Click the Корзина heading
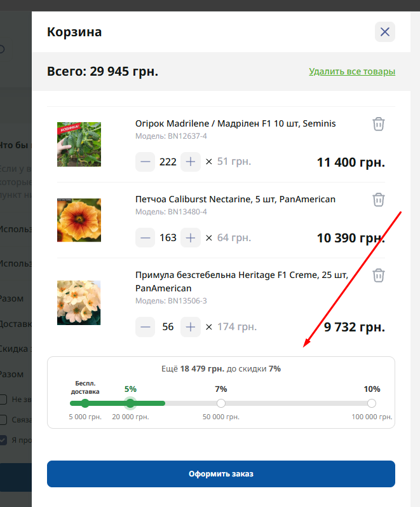 [74, 32]
